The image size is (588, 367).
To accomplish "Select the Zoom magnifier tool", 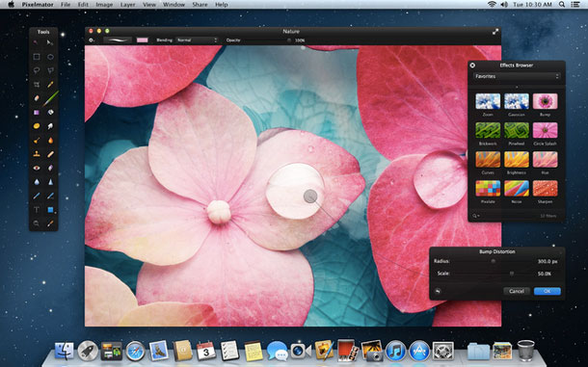I will point(37,223).
